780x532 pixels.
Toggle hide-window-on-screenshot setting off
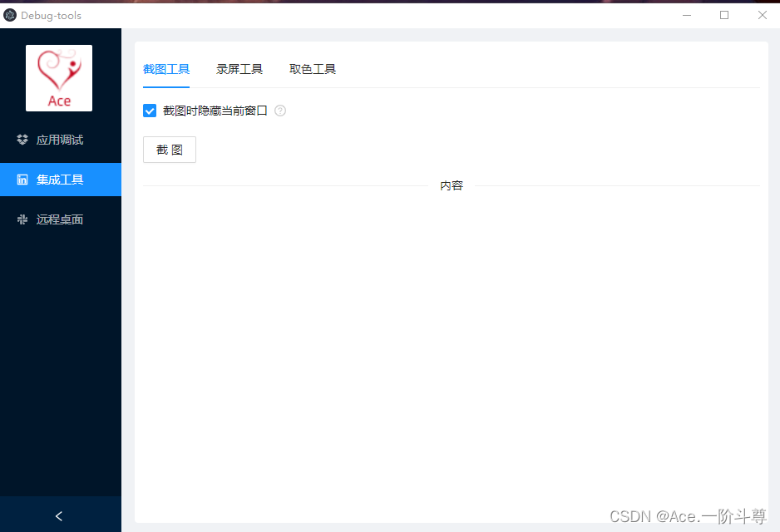(150, 110)
